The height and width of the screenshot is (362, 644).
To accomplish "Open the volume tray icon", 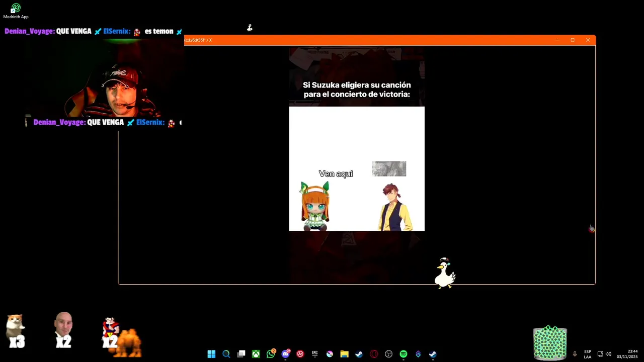I will coord(608,354).
